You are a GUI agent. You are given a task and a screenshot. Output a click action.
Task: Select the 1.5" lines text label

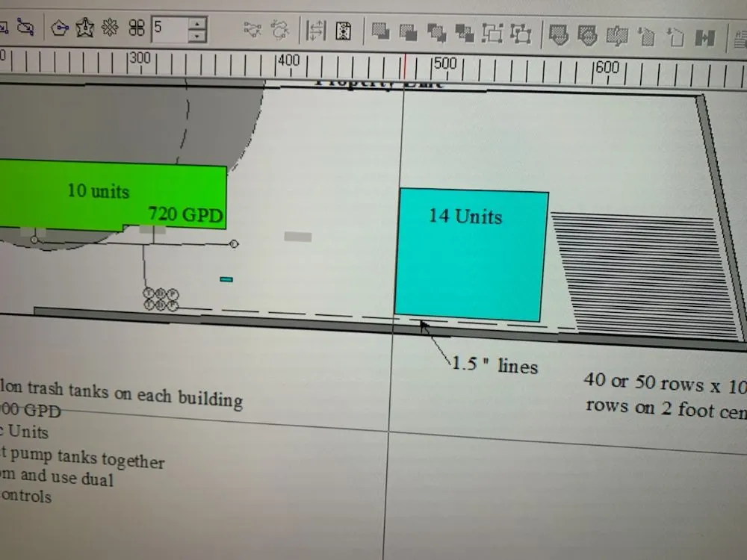(494, 364)
